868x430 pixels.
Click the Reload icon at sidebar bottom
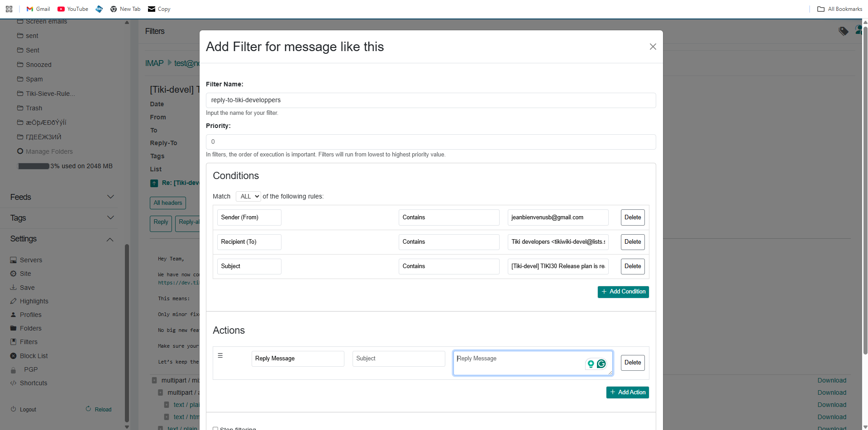pyautogui.click(x=88, y=408)
